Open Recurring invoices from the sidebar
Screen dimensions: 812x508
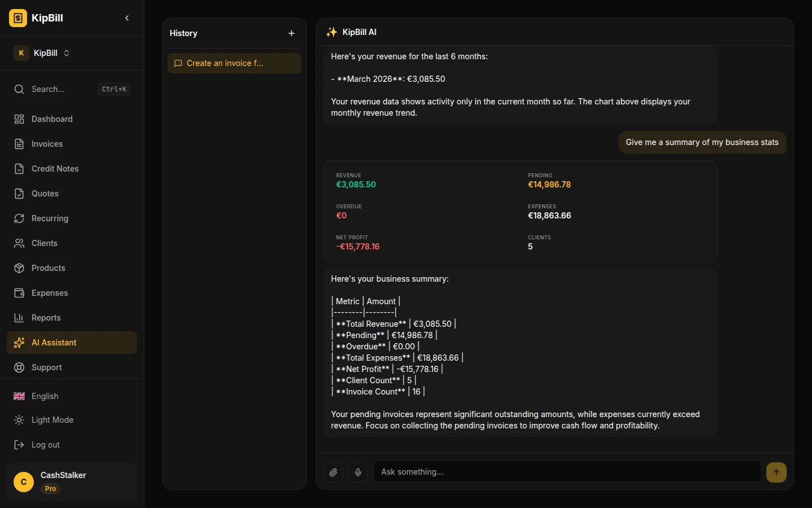click(50, 218)
